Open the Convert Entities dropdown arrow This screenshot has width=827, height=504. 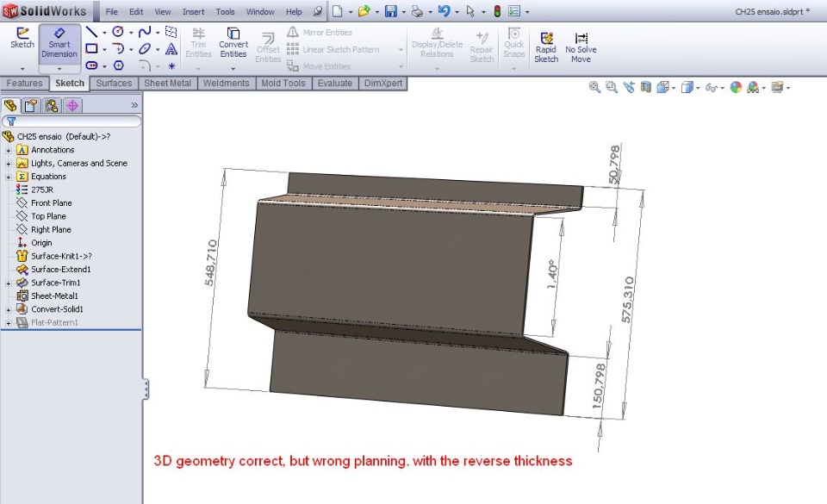[x=233, y=69]
